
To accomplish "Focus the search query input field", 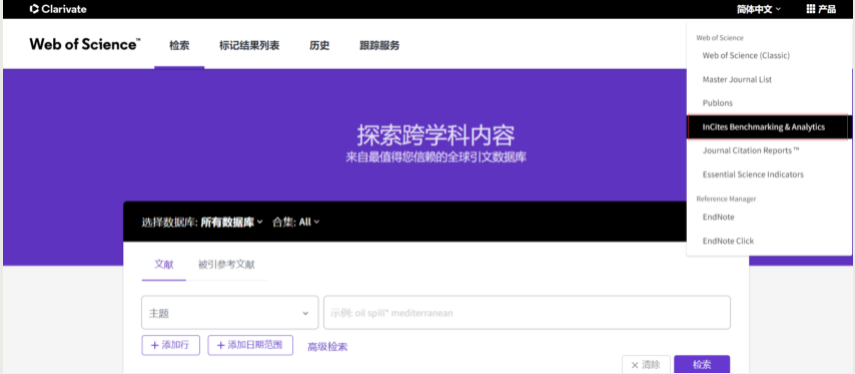I will 527,313.
